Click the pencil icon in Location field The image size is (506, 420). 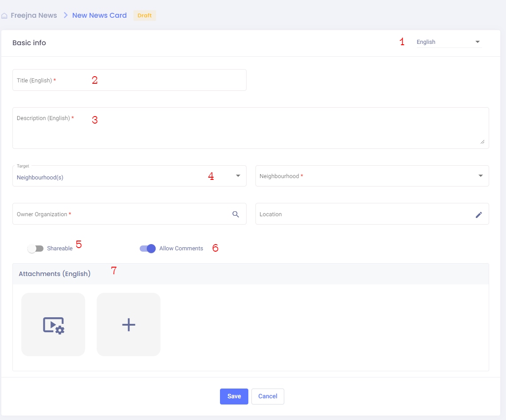point(479,214)
